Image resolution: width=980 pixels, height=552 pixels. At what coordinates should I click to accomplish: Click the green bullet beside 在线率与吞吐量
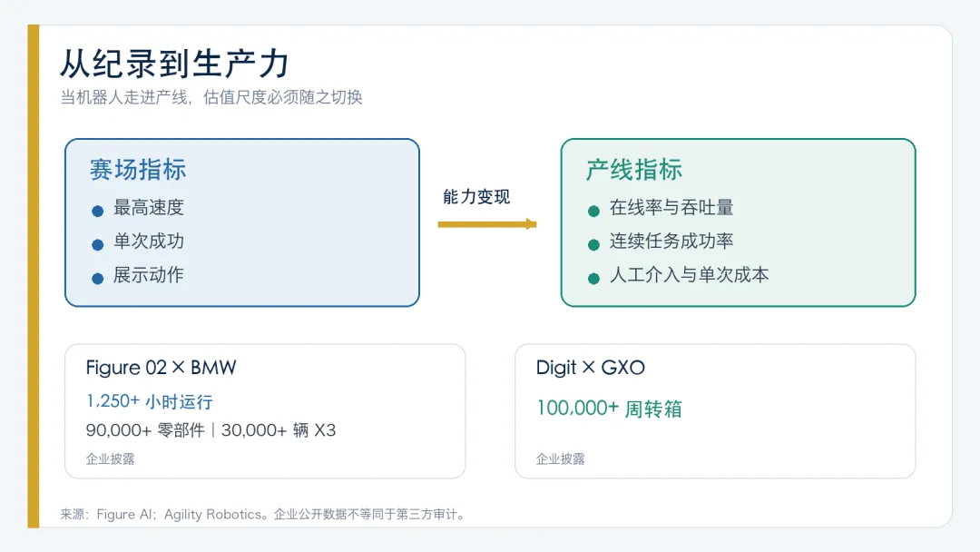(x=593, y=212)
